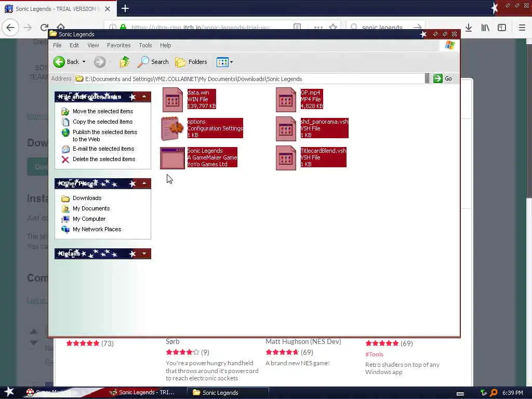Select the options configuration settings icon

[172, 129]
